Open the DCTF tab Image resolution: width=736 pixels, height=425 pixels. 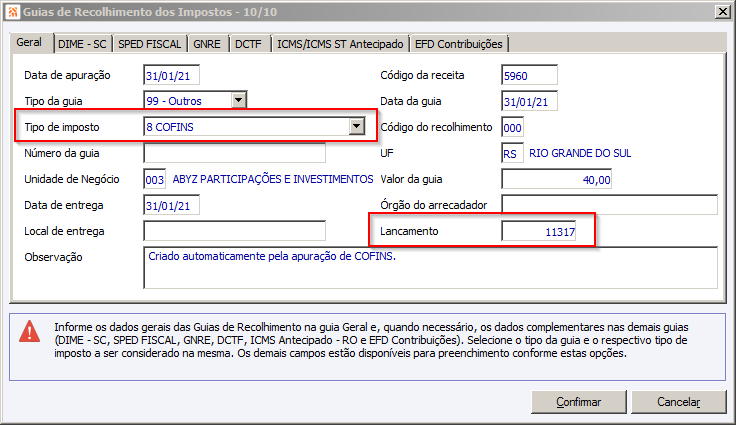tap(248, 44)
